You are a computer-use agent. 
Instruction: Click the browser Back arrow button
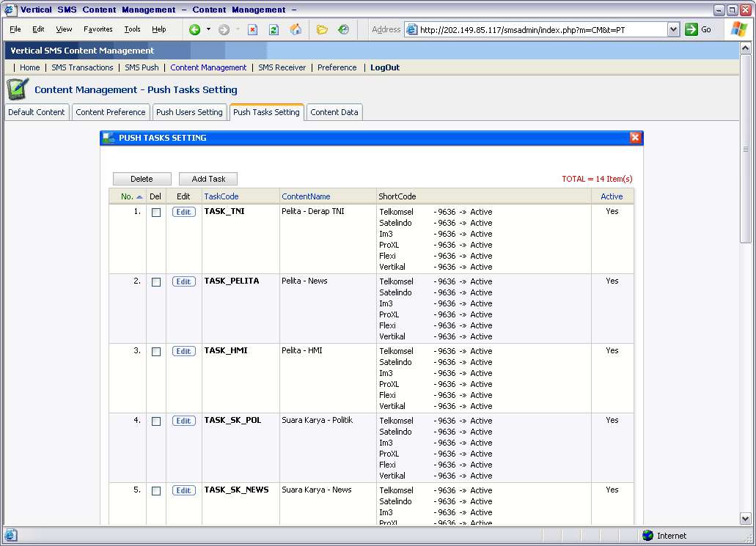(x=195, y=29)
